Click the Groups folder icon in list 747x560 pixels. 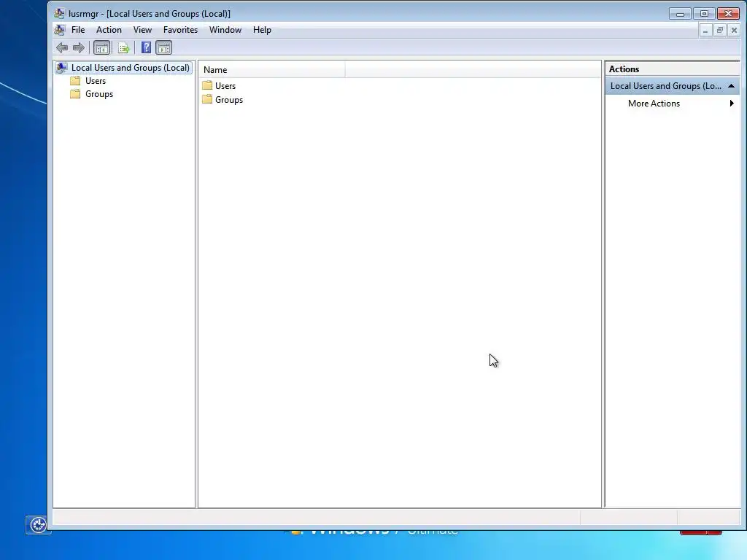[207, 99]
